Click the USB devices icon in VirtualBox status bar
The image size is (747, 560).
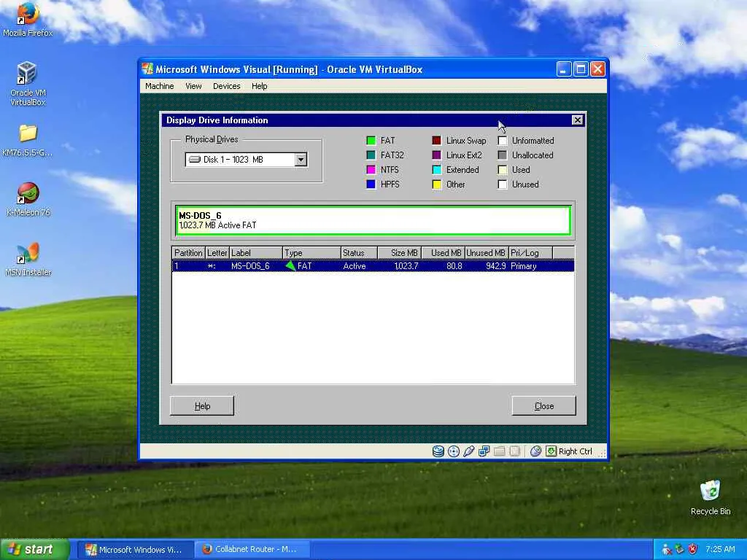469,451
